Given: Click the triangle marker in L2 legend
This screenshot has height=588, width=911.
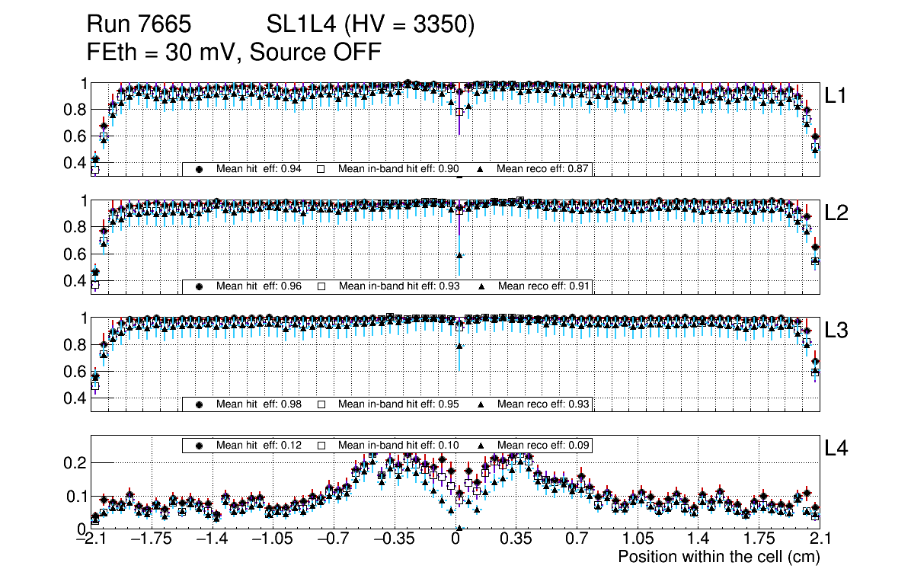Looking at the screenshot, I should pyautogui.click(x=481, y=286).
